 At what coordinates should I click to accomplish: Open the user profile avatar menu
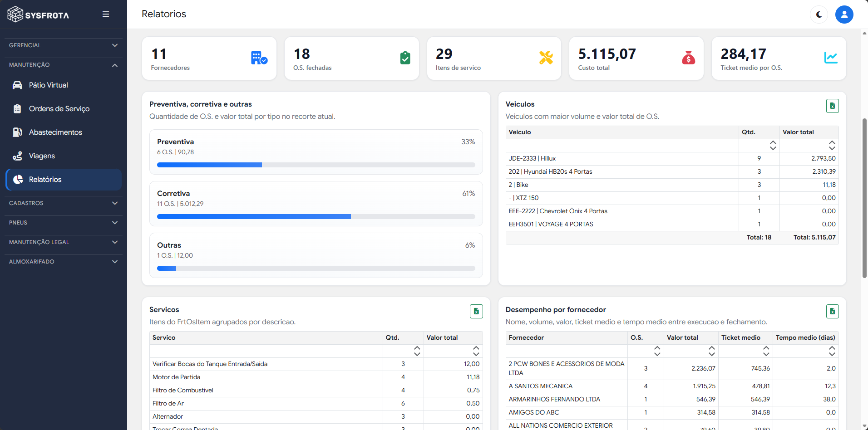point(844,15)
